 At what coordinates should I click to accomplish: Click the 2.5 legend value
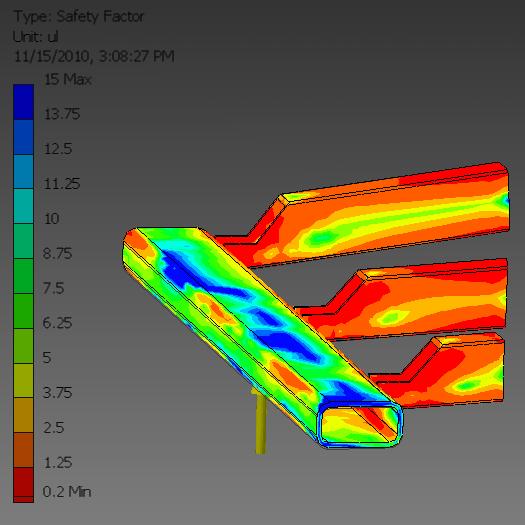pyautogui.click(x=53, y=428)
